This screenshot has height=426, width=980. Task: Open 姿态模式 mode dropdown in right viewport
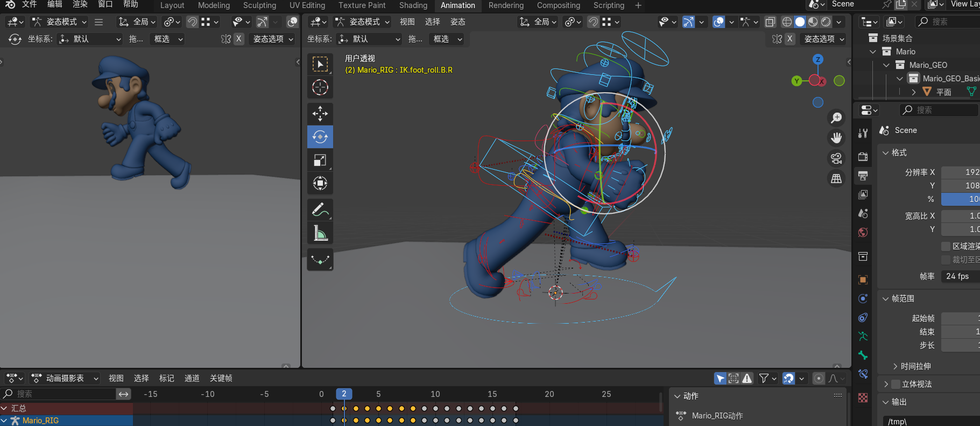pos(362,22)
